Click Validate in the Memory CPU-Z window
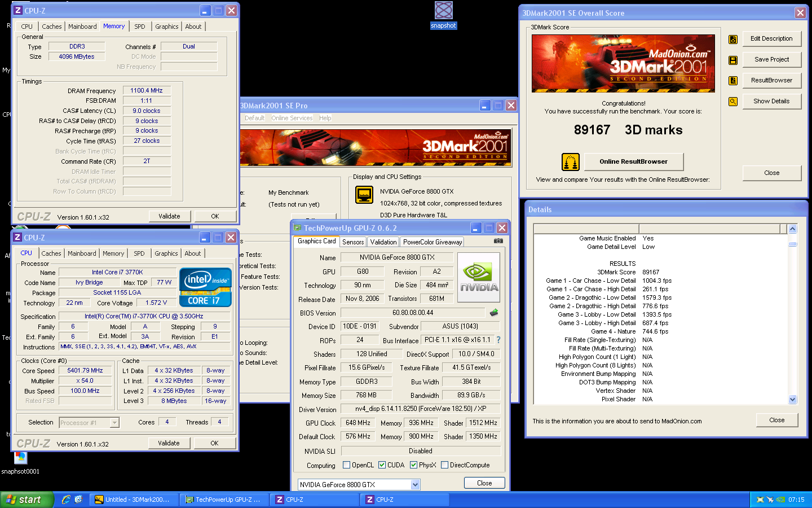 tap(169, 216)
